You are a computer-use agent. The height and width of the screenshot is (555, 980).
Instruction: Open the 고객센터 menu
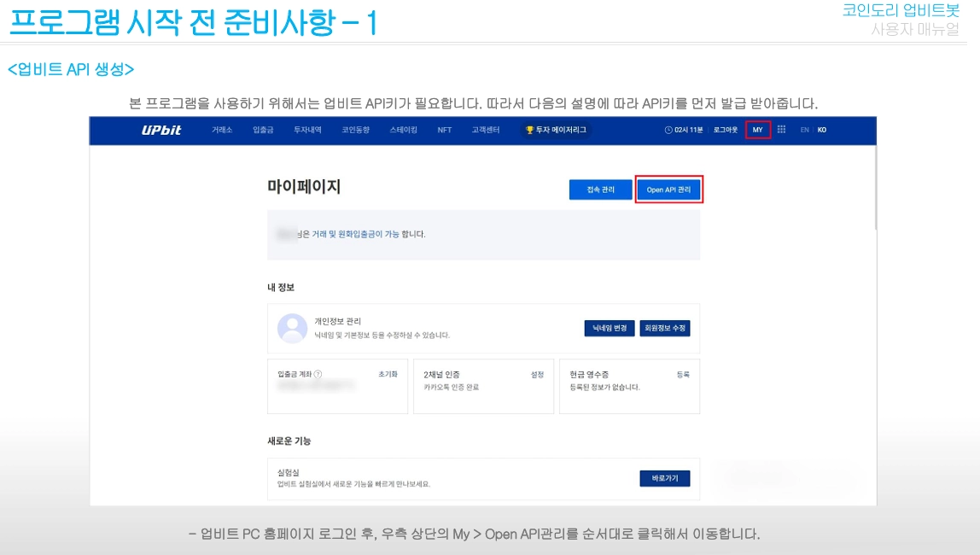point(486,130)
